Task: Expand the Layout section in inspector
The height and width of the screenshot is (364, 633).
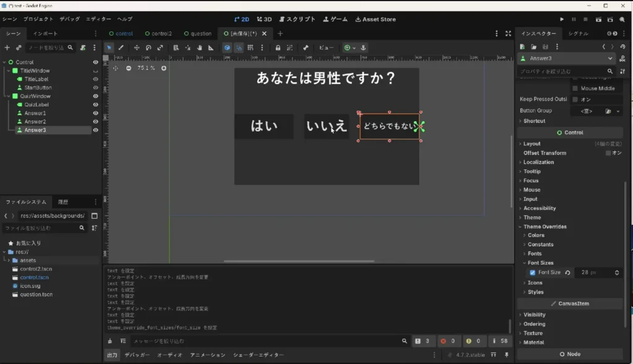Action: [532, 143]
